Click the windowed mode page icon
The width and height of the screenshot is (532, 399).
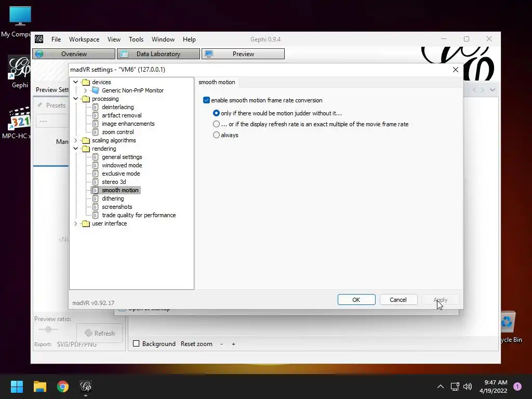[x=96, y=165]
